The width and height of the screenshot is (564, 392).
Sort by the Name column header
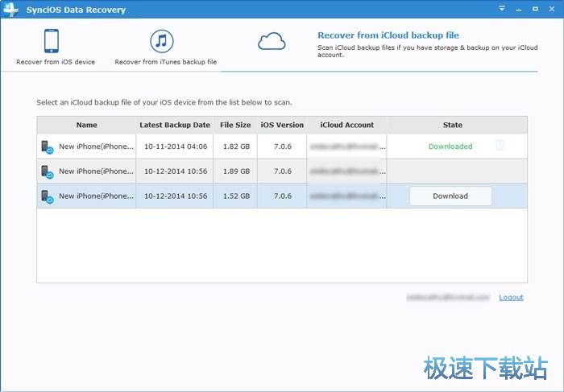click(86, 125)
